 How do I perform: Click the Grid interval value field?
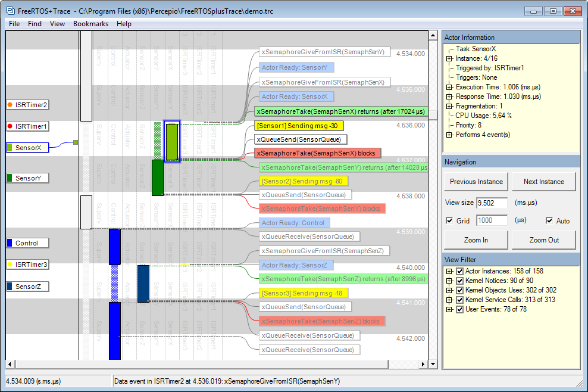pyautogui.click(x=492, y=220)
